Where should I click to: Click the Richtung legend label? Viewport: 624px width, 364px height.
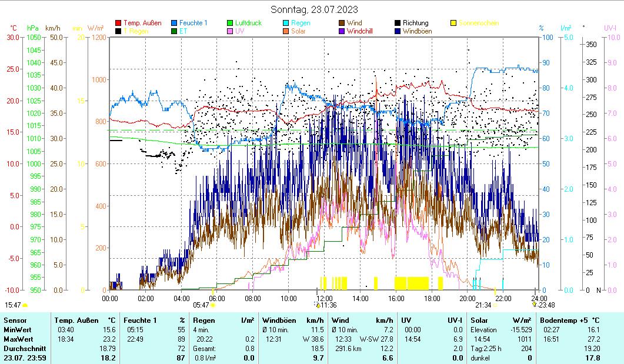[x=415, y=24]
